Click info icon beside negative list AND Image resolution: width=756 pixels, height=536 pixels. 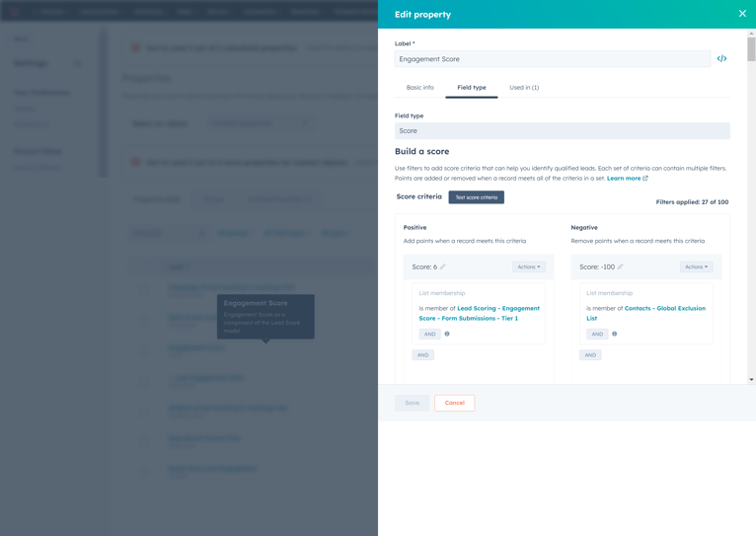coord(614,334)
